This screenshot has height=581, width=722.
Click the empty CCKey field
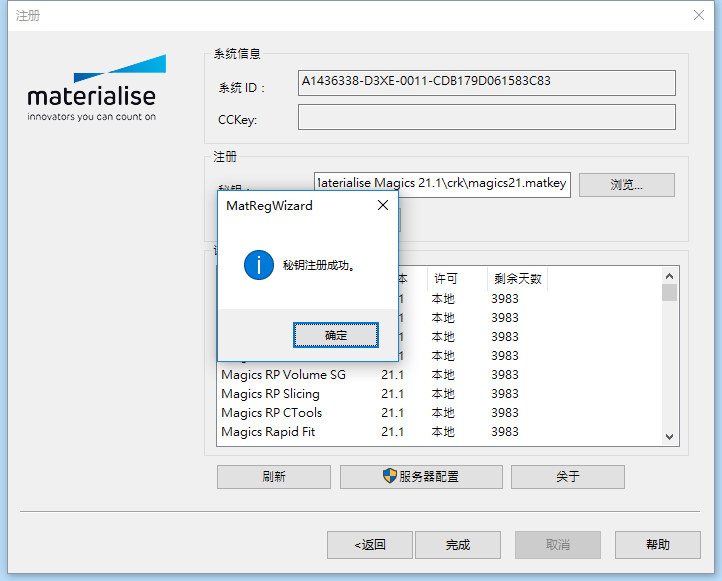click(487, 118)
